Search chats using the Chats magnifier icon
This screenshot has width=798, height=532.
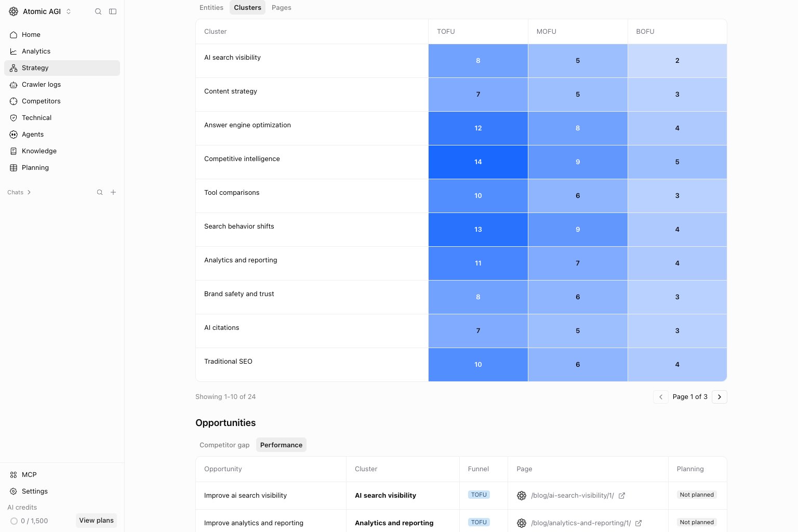click(100, 192)
